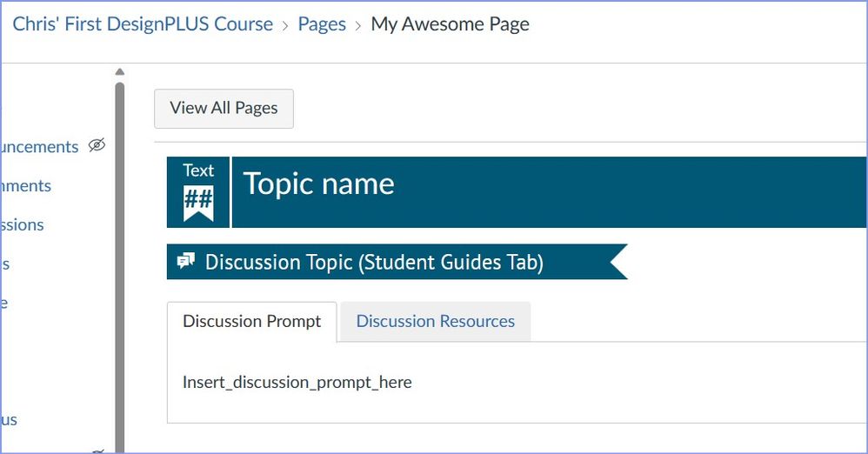Select the Discussion Prompt tab

(x=251, y=321)
